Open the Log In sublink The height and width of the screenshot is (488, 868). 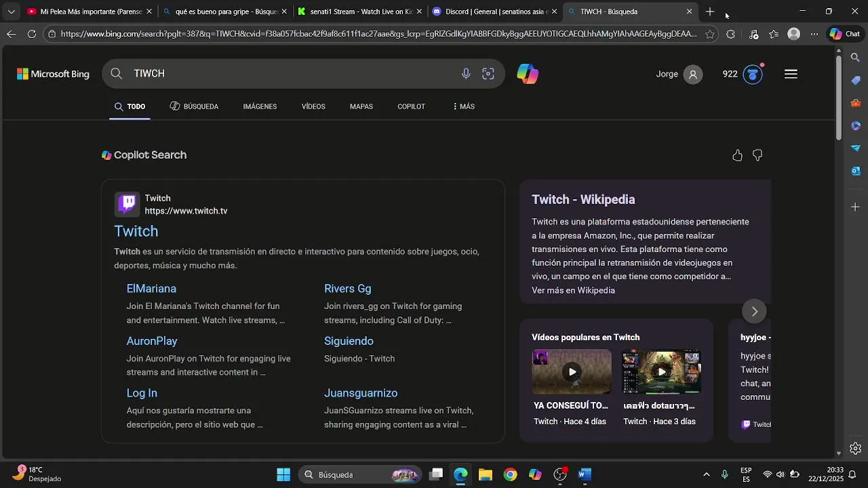pos(142,393)
